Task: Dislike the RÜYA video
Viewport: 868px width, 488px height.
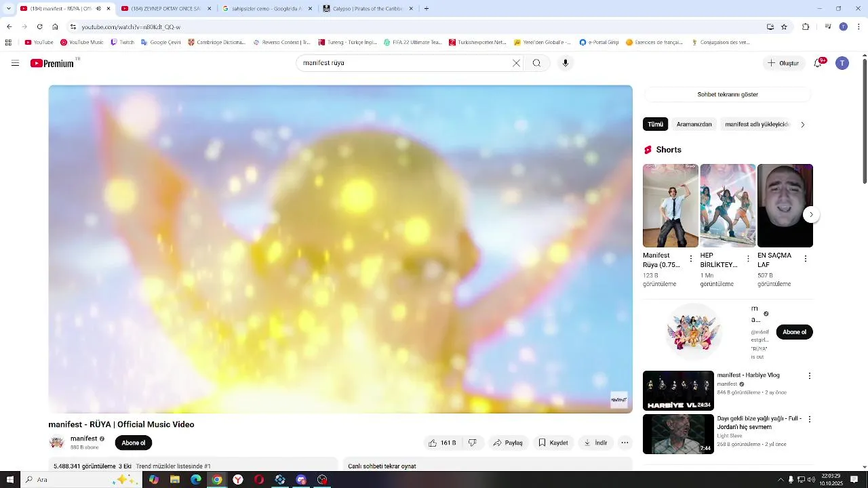Action: coord(473,443)
